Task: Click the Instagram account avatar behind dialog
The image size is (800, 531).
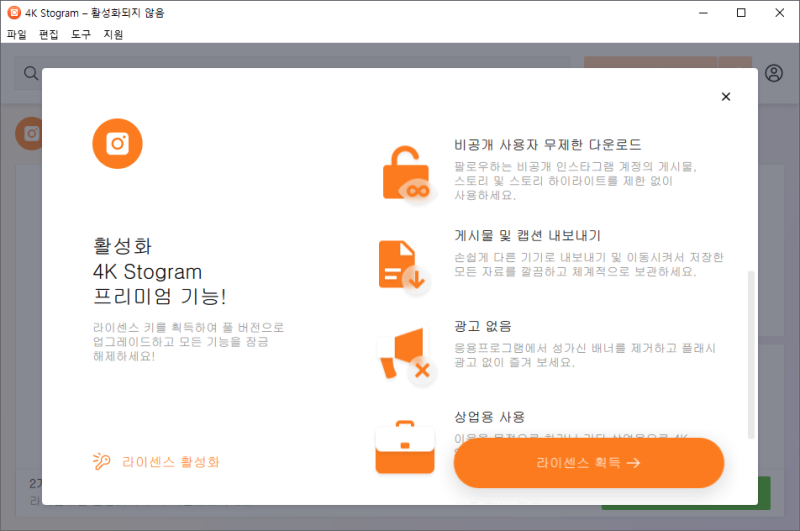Action: 29,134
